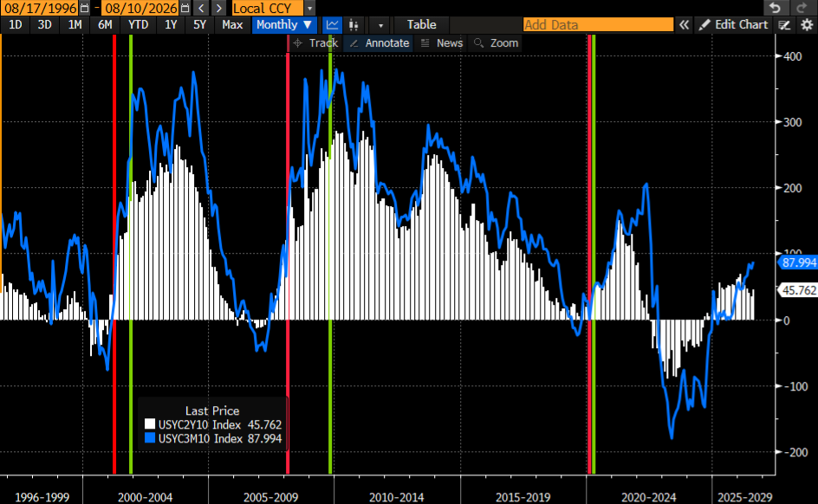Viewport: 818px width, 504px height.
Task: Click the 2000-2004 time axis label
Action: point(145,497)
